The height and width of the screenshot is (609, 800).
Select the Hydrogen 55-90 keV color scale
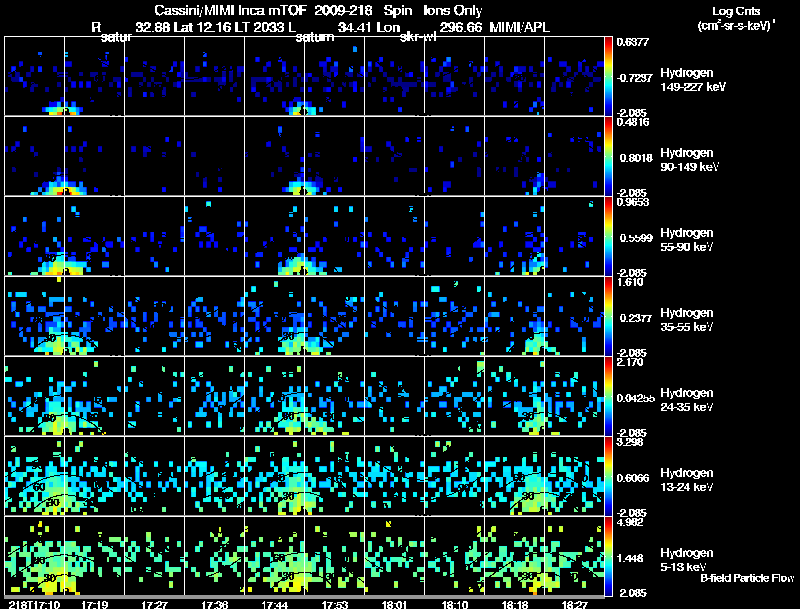point(610,236)
